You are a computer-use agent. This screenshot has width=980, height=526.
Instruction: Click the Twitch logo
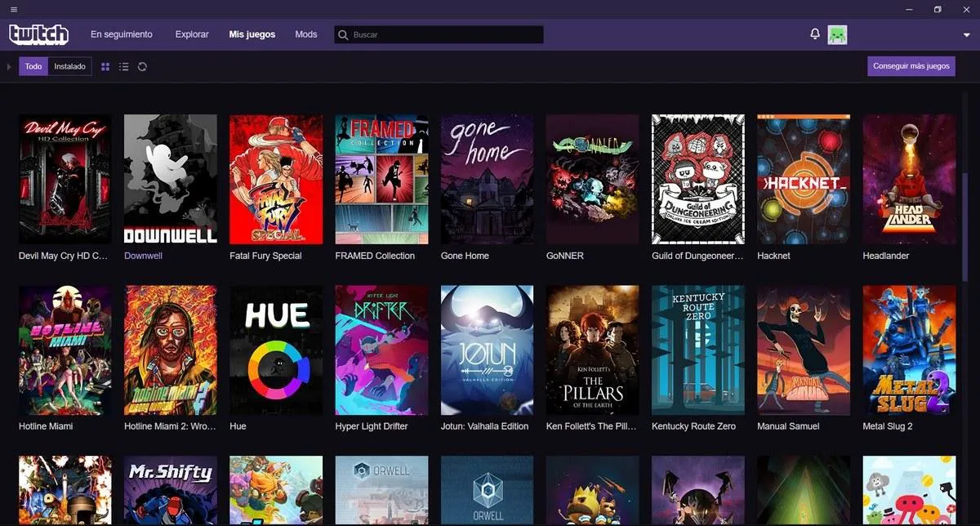[38, 34]
